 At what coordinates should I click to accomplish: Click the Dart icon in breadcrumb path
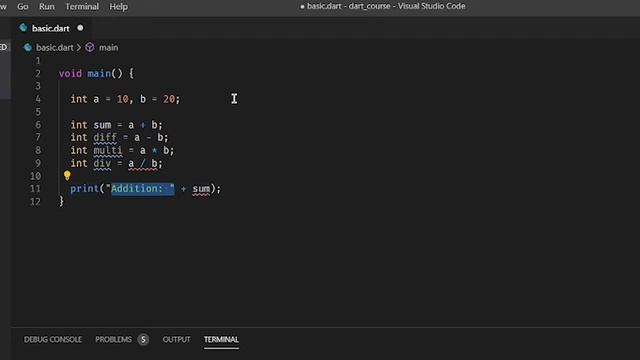tap(28, 48)
